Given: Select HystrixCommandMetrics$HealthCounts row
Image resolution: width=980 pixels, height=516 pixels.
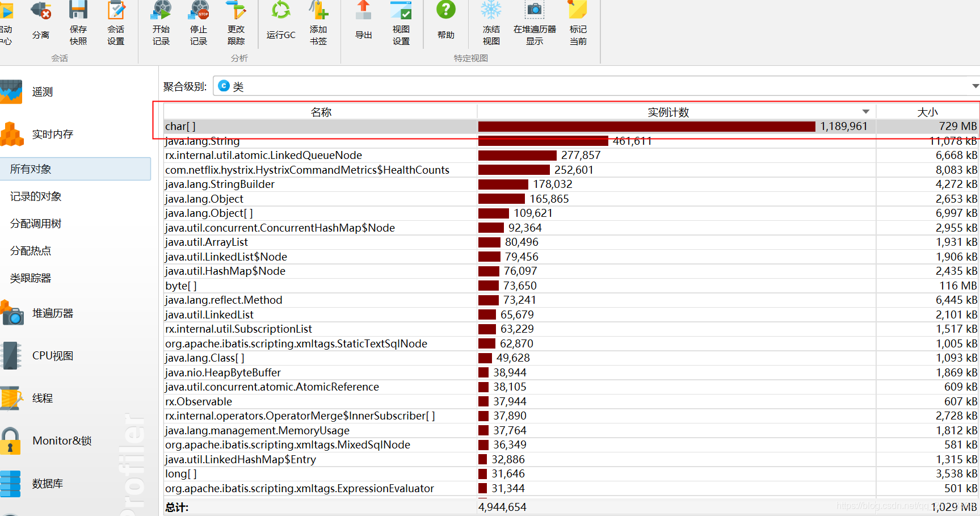Looking at the screenshot, I should [x=572, y=170].
